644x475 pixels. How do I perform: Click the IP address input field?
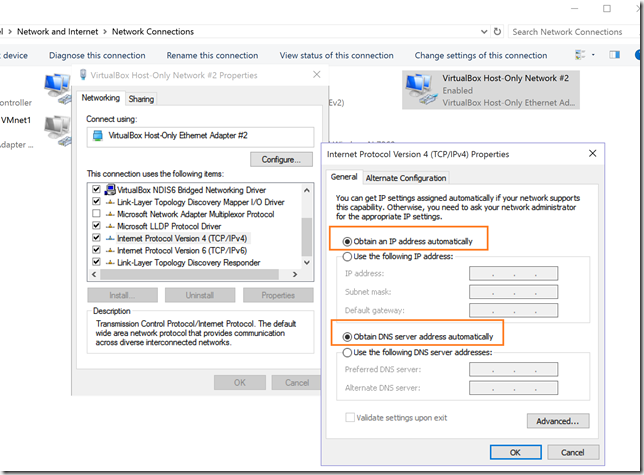pos(513,273)
